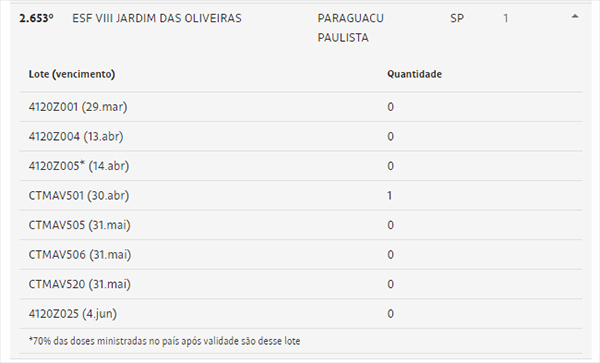Select lot 4120Z025 (4.jun) row

(301, 314)
